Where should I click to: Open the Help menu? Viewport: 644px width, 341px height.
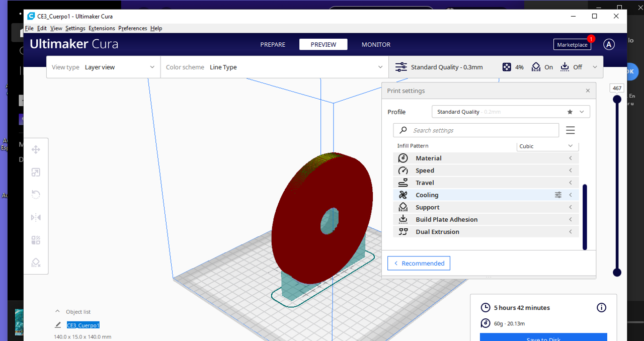tap(156, 28)
